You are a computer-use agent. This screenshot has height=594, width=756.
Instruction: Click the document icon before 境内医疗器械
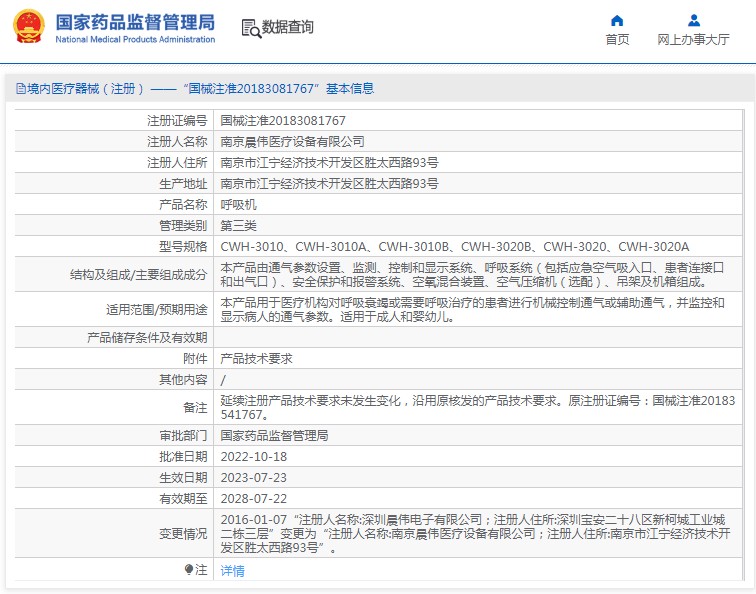pos(21,89)
